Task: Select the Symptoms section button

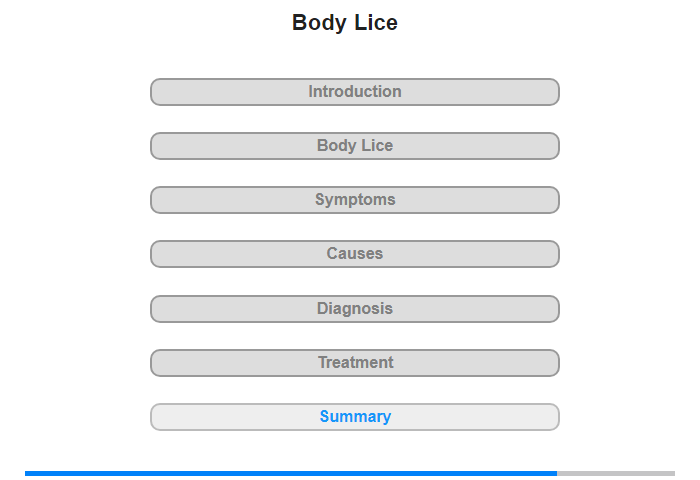Action: [355, 200]
